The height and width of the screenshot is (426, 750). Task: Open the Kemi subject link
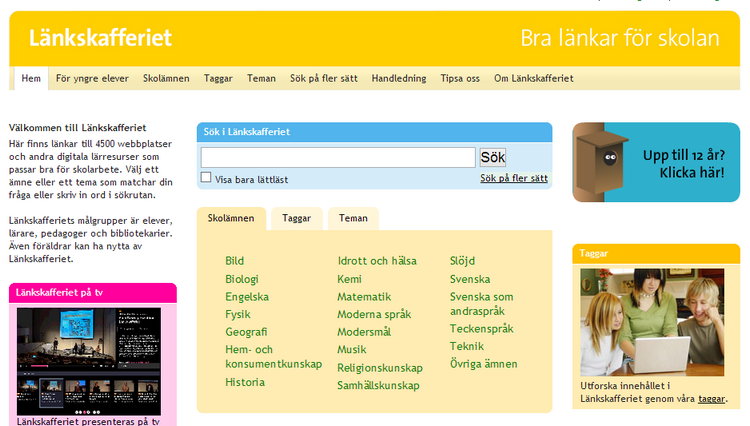[350, 279]
